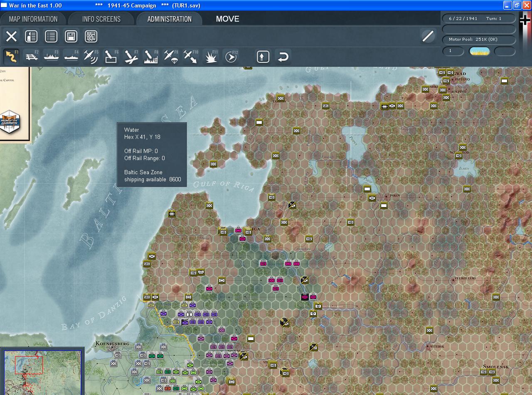
Task: Click 'Baltic Sea Zone' in the tooltip
Action: (x=143, y=172)
